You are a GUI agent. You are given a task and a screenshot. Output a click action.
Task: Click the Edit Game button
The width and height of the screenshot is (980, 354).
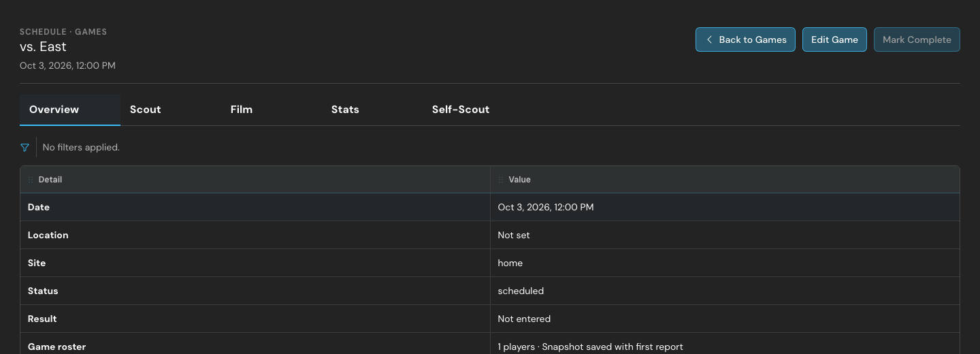834,39
